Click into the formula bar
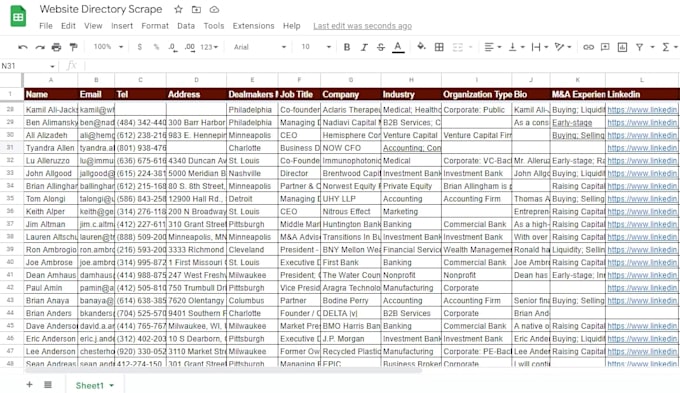 point(382,66)
